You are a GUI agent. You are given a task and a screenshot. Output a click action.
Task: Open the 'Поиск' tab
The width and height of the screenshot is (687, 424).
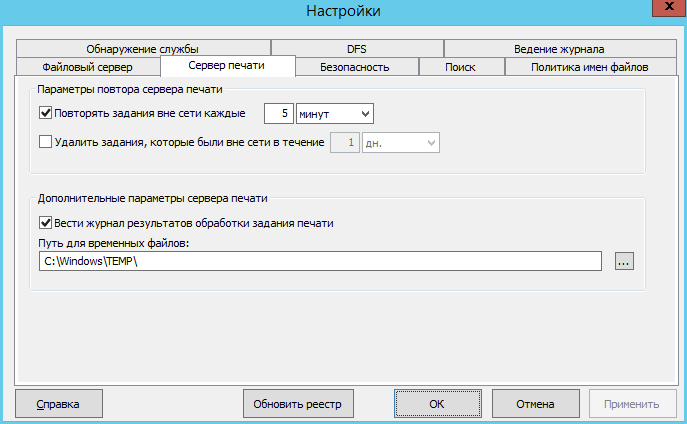(461, 67)
